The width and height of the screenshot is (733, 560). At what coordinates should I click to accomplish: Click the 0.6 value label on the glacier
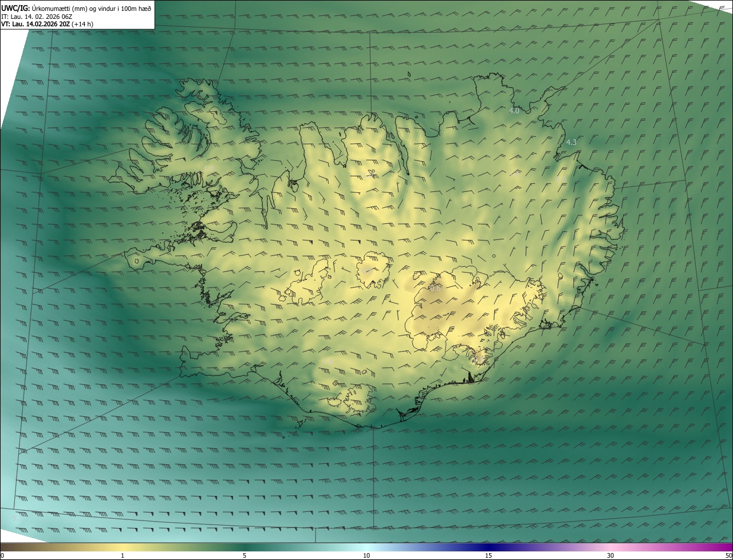pyautogui.click(x=435, y=289)
